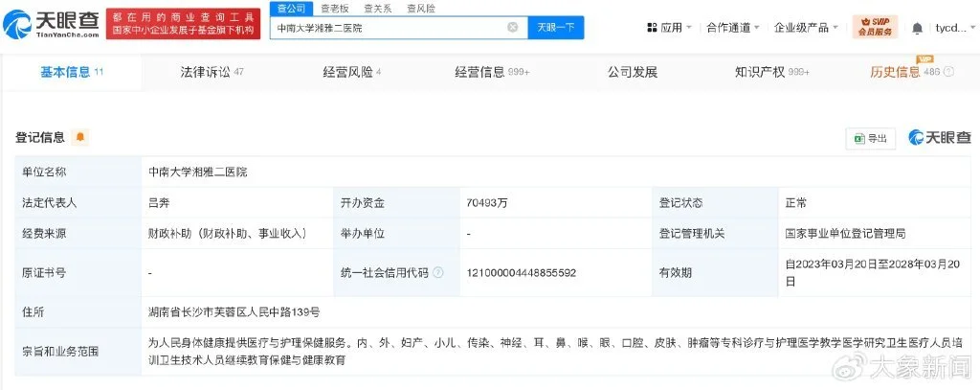The height and width of the screenshot is (390, 980).
Task: Click the Tianyancha logo in the header
Action: tap(51, 24)
